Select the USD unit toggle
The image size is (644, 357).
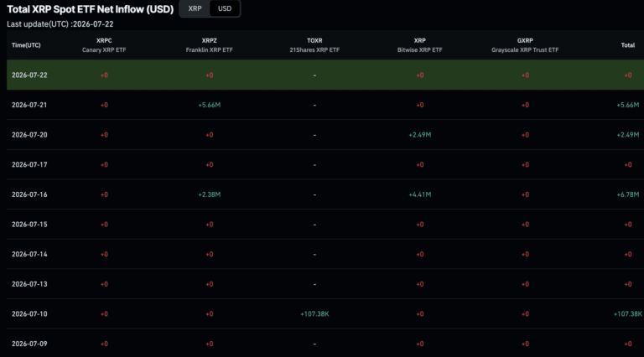point(224,8)
